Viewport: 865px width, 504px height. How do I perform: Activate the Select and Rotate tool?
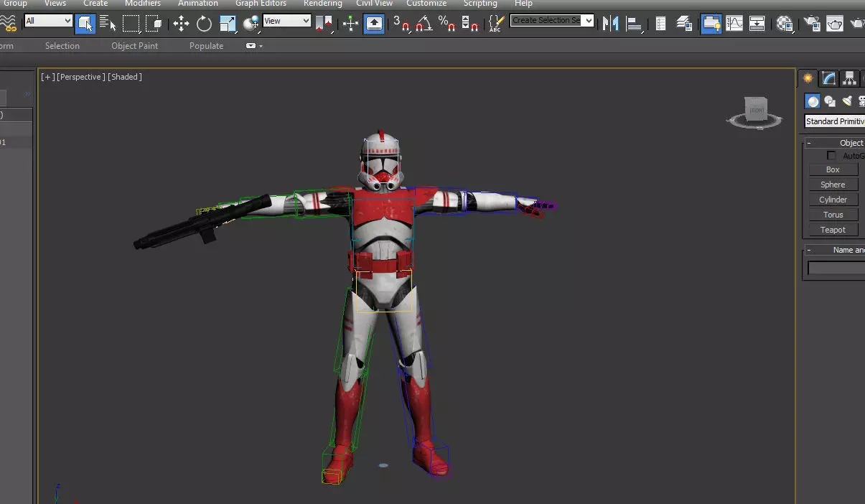point(204,24)
